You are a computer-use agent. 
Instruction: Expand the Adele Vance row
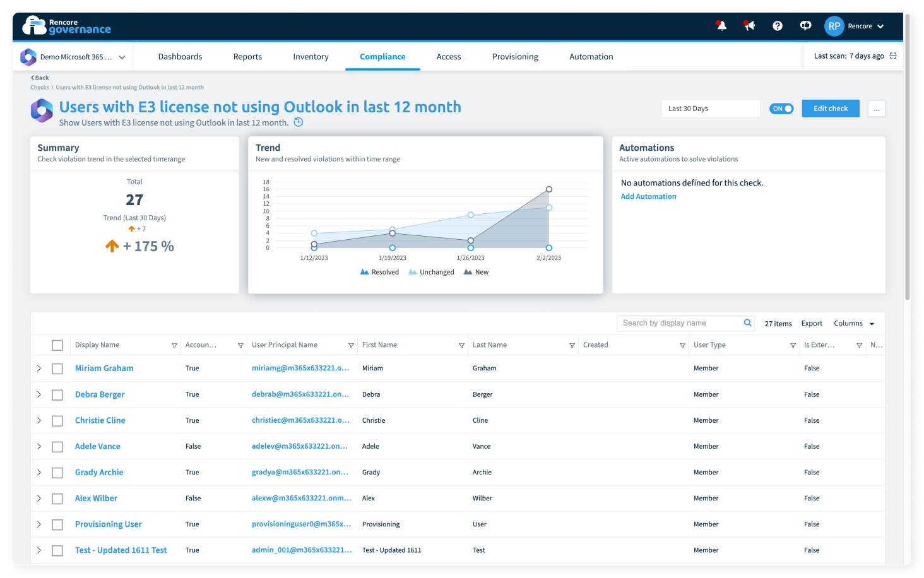39,446
